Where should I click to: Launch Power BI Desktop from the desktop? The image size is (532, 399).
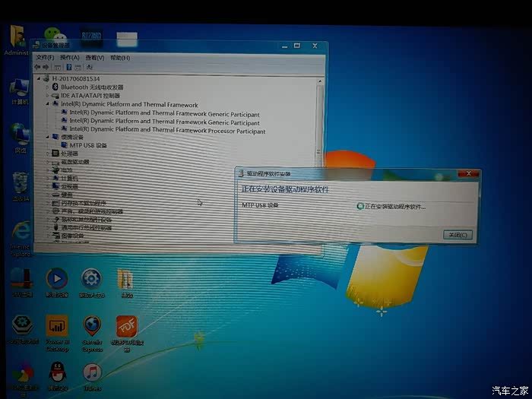57,327
